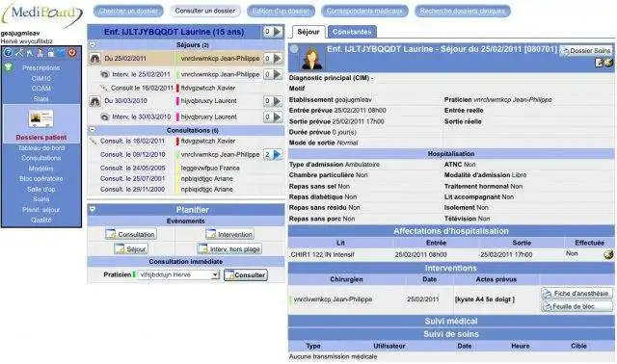Click the padlock icon in sidebar toolbar
617x364 pixels.
tap(51, 53)
